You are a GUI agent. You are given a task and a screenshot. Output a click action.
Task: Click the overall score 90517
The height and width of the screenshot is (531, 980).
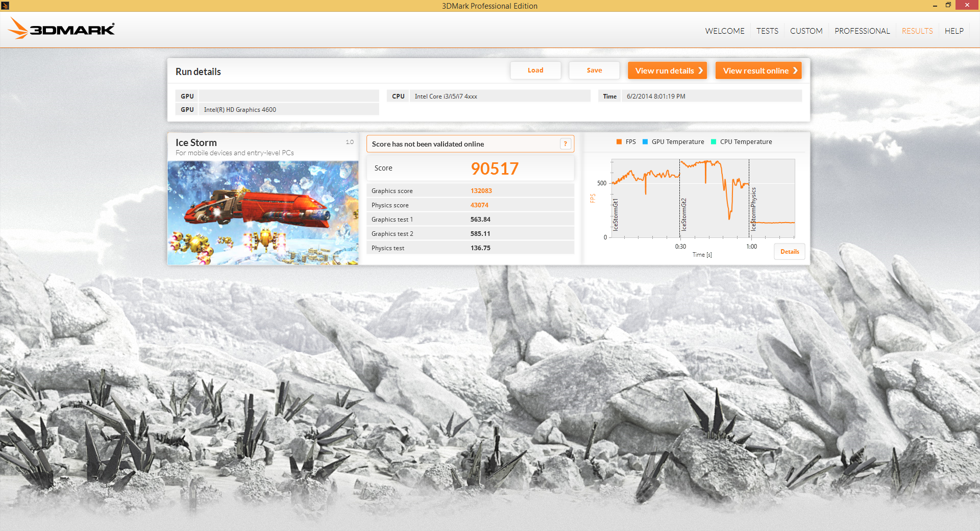(495, 168)
